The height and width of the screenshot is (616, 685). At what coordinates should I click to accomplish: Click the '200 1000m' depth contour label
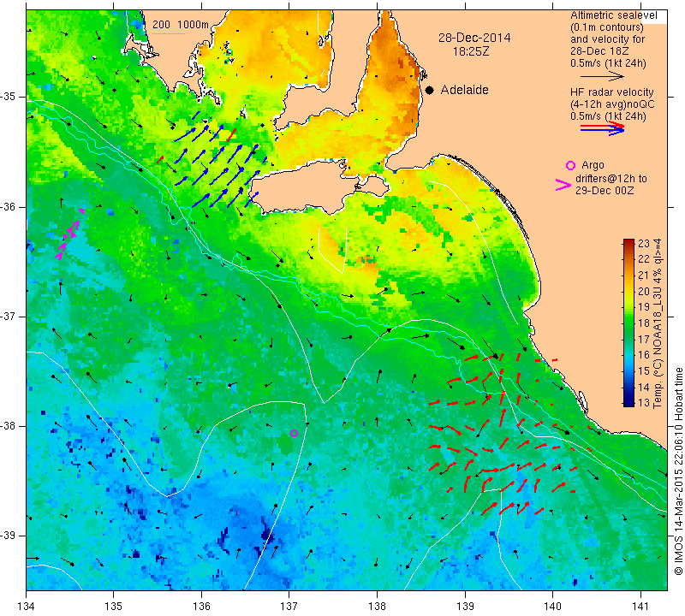(181, 25)
